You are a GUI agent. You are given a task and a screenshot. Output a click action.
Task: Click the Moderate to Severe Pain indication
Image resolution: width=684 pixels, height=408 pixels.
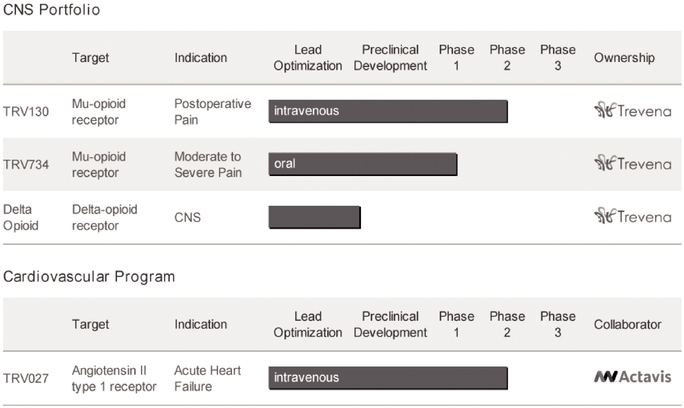point(208,165)
